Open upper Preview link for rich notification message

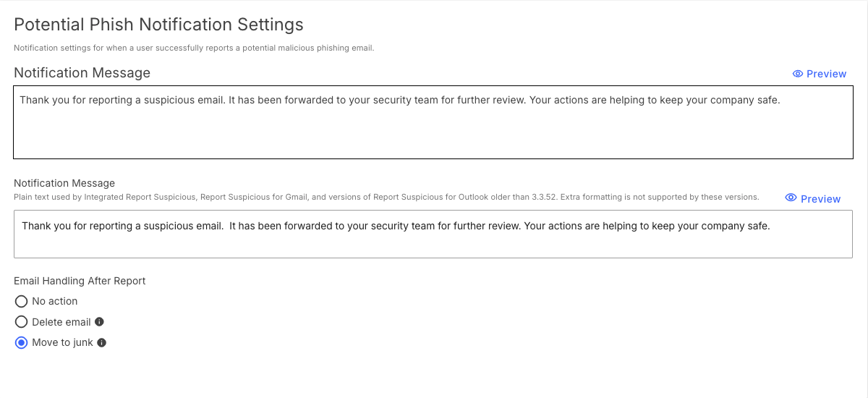click(x=820, y=74)
